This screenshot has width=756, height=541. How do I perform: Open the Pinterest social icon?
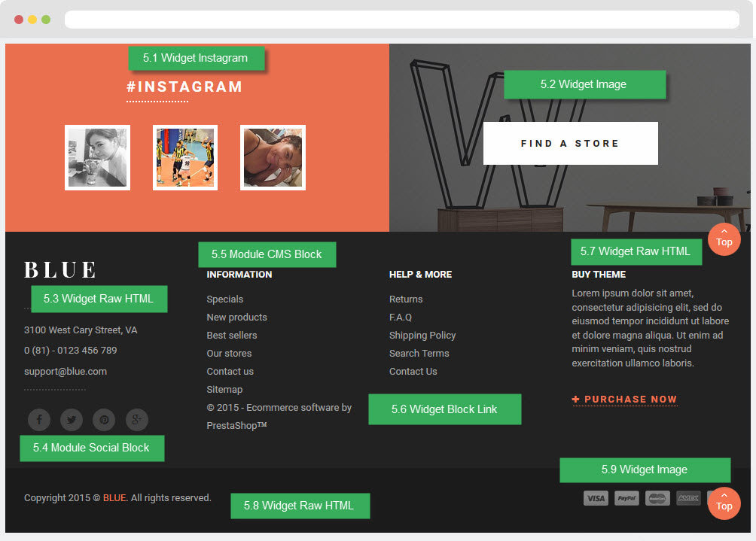104,420
